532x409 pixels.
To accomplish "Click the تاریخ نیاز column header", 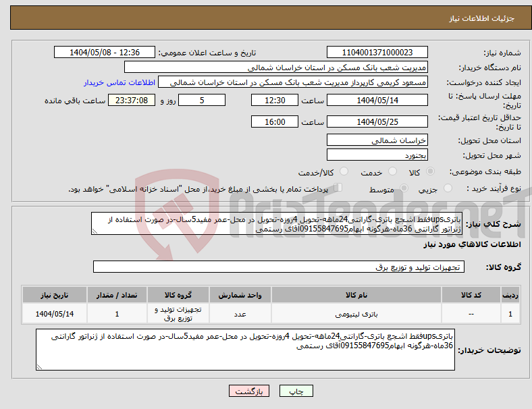I will point(55,295).
